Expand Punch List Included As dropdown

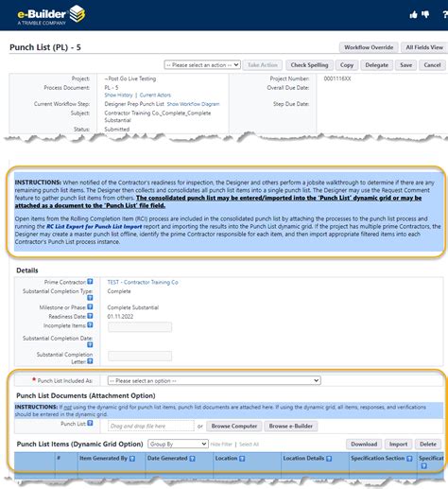214,380
